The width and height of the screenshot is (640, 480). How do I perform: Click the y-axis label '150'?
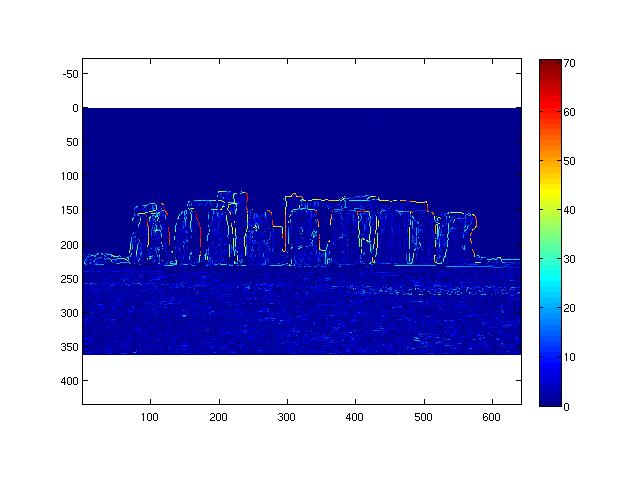(x=69, y=210)
